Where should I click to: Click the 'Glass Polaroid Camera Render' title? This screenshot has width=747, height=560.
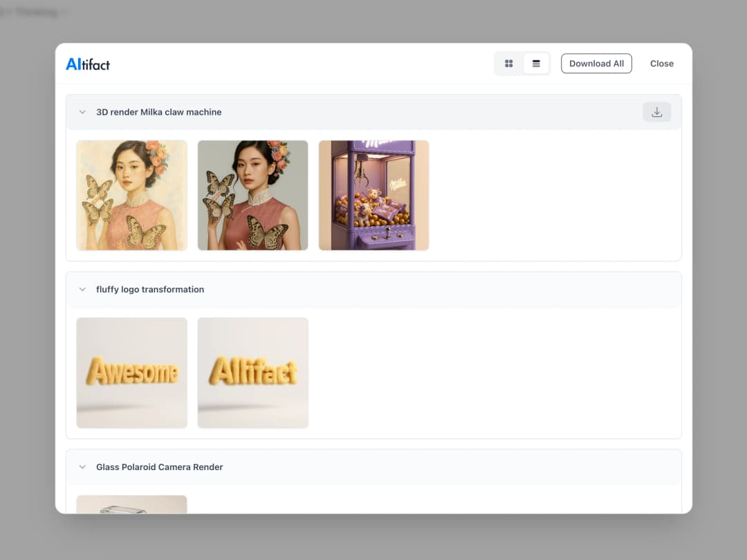(160, 467)
